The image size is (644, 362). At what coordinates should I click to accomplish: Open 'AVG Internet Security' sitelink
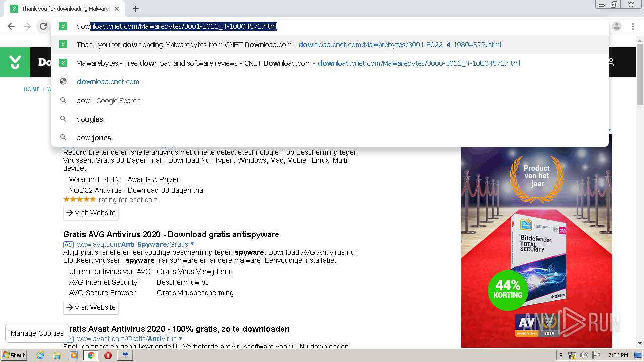pos(103,282)
